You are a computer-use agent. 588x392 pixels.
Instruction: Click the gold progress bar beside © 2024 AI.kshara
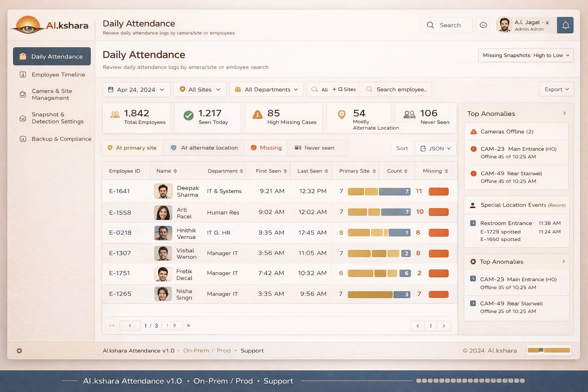pyautogui.click(x=549, y=350)
